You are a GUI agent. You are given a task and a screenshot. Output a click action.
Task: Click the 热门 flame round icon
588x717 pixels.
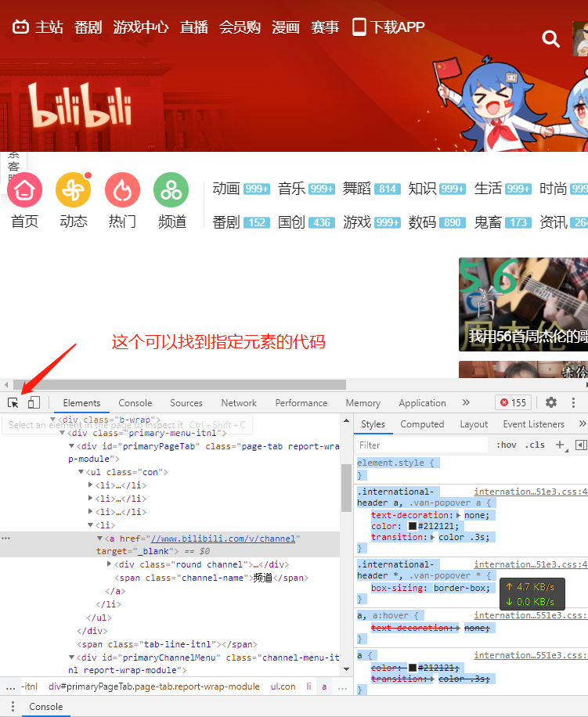[122, 189]
